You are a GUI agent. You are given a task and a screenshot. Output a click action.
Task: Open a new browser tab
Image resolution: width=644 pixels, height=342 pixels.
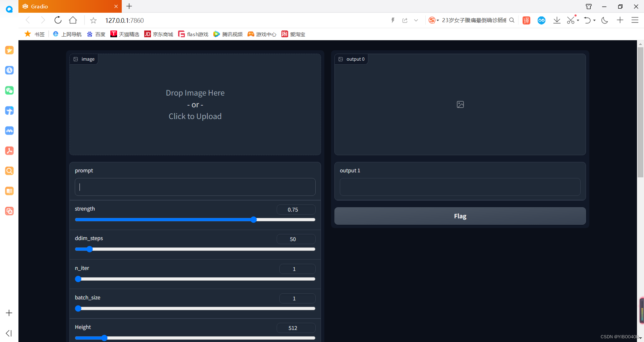click(129, 6)
